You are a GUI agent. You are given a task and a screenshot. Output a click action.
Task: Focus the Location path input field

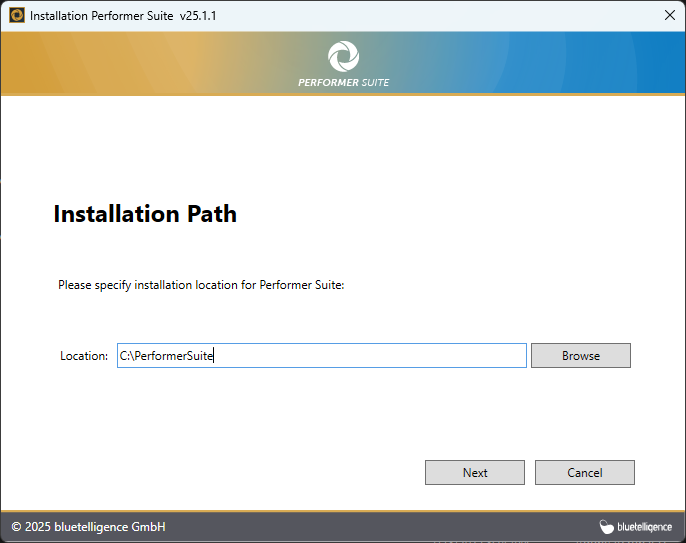(x=321, y=356)
